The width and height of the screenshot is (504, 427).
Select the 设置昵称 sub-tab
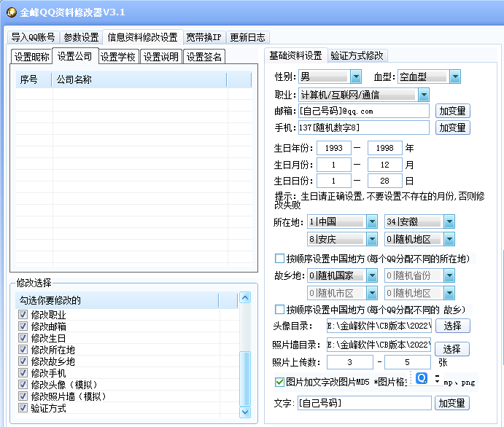click(31, 57)
